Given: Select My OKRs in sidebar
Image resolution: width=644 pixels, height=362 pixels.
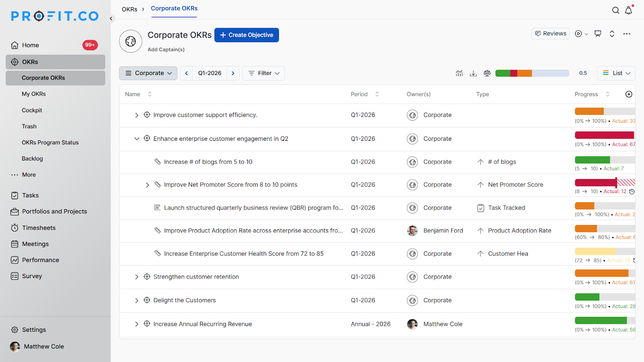Looking at the screenshot, I should tap(34, 94).
